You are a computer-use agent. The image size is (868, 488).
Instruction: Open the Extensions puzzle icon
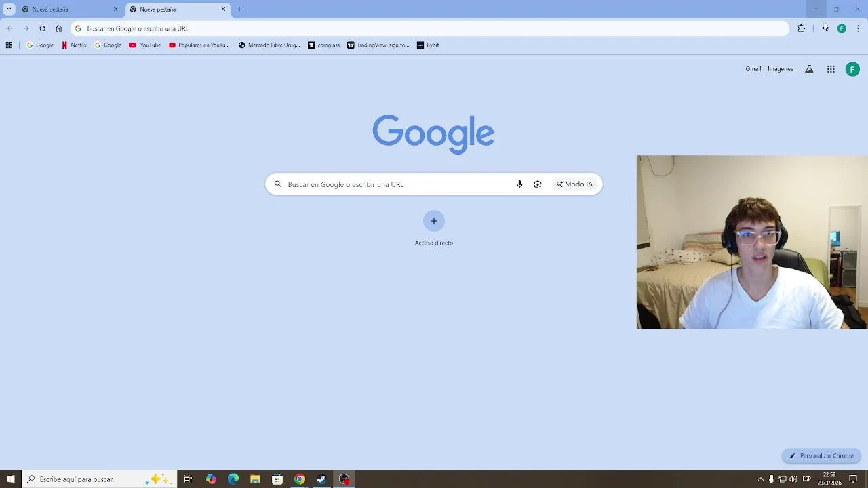tap(802, 28)
